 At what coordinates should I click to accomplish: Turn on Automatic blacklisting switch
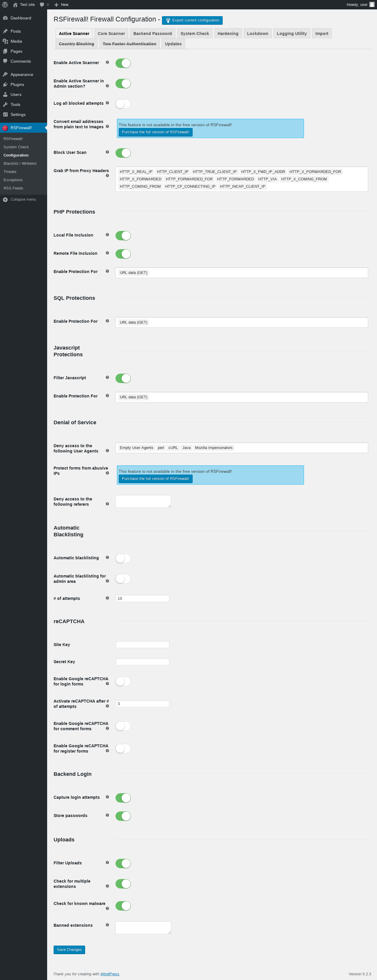(x=123, y=558)
